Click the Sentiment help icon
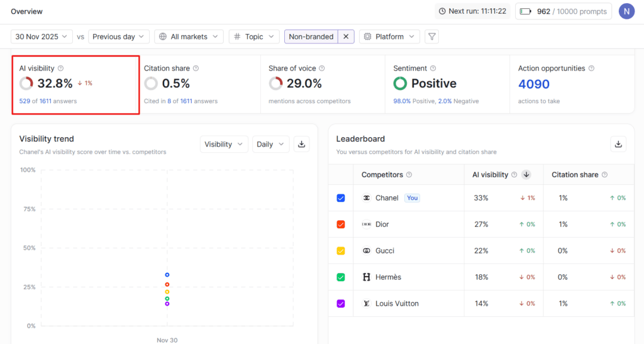The height and width of the screenshot is (344, 644). 433,68
